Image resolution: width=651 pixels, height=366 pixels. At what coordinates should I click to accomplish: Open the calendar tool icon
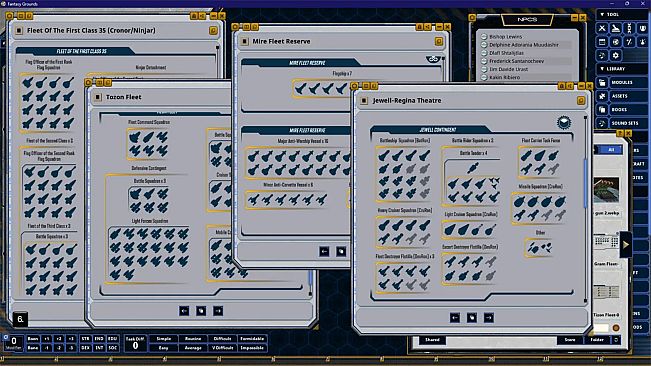click(x=602, y=42)
